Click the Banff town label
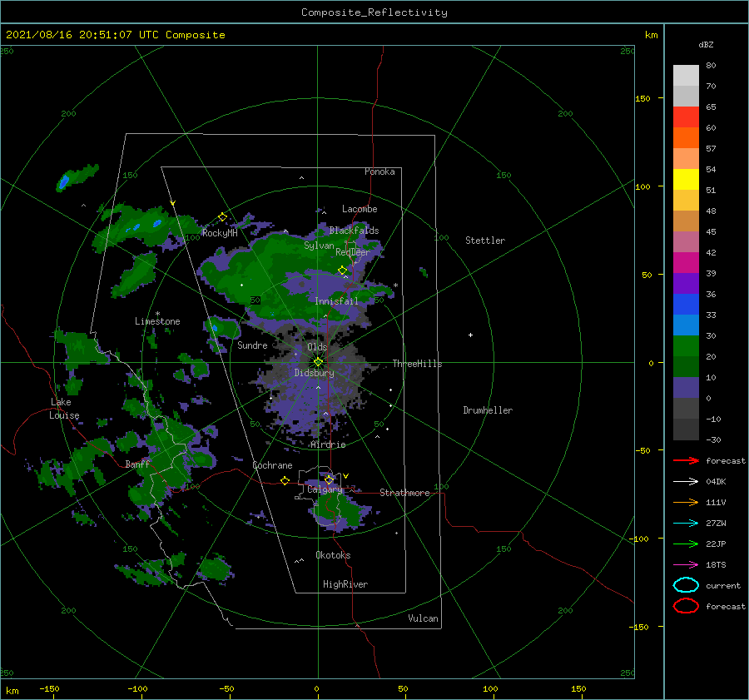The height and width of the screenshot is (700, 749). click(x=137, y=464)
